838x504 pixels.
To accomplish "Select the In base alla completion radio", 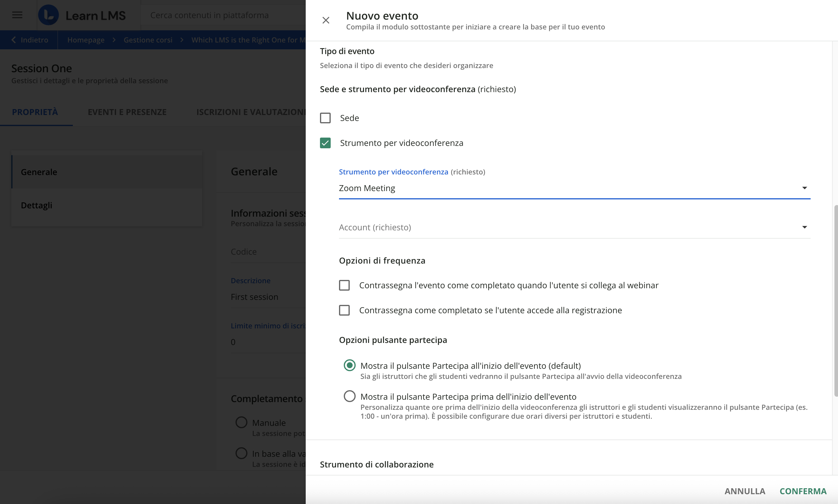I will 241,453.
